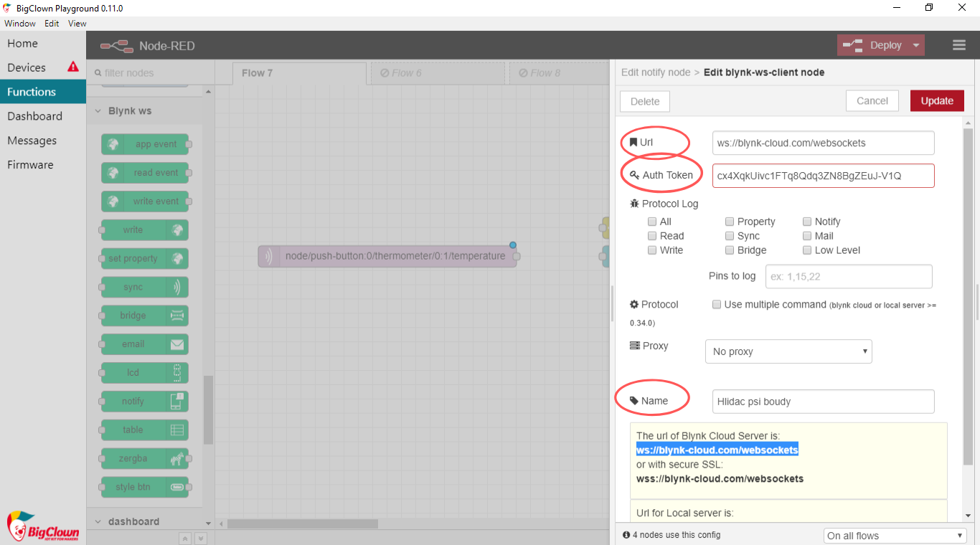Add the zergba node
The height and width of the screenshot is (545, 980).
point(145,458)
